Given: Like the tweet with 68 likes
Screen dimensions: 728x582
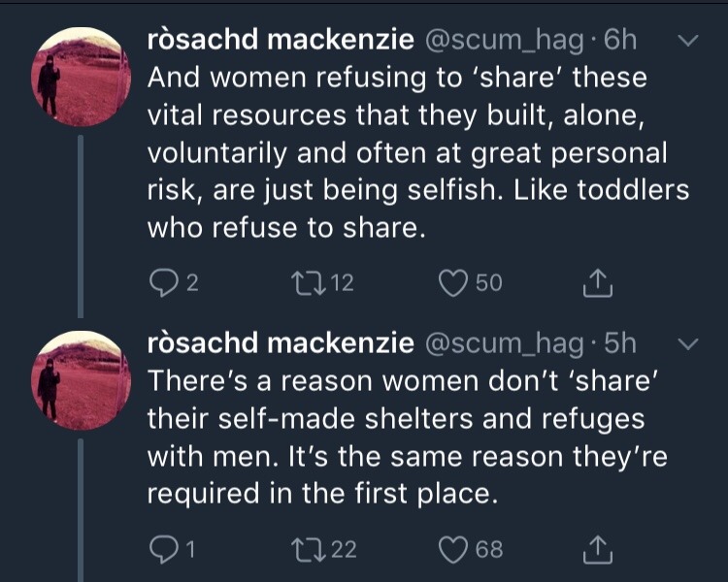Looking at the screenshot, I should (x=453, y=550).
